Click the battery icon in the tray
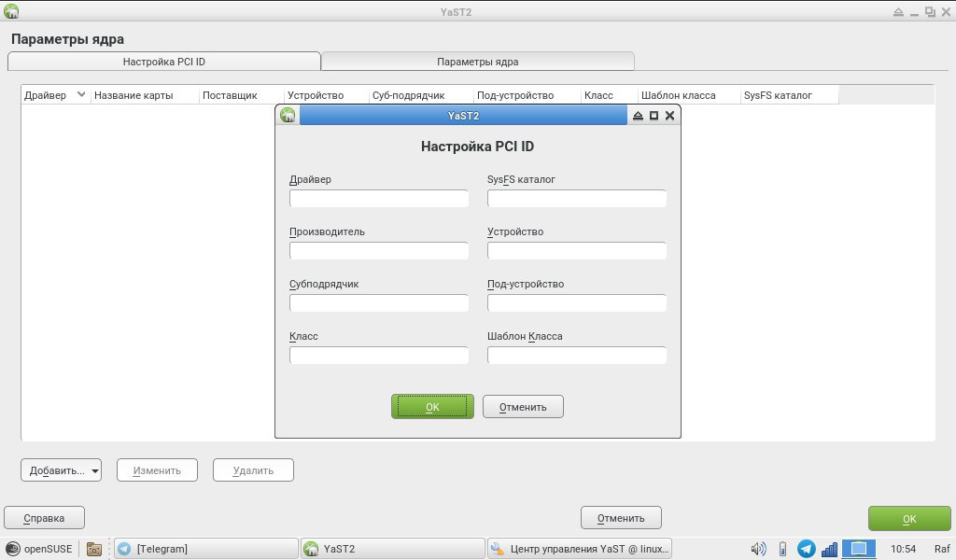Screen dimensions: 956x560 pos(783,549)
